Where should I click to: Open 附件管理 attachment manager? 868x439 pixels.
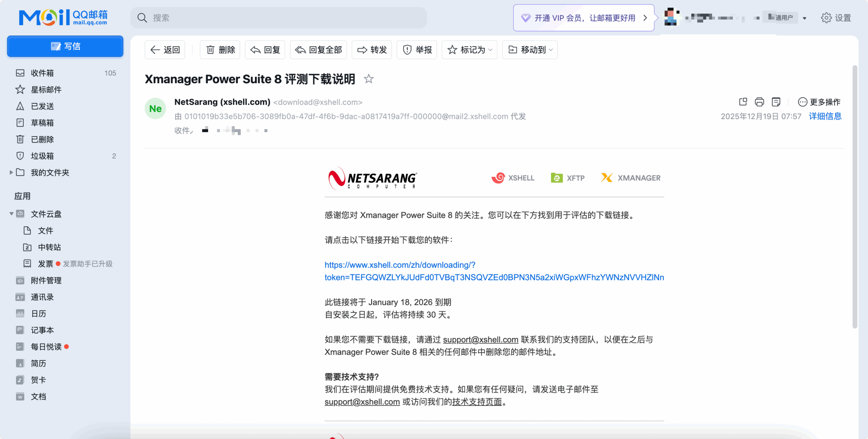tap(46, 280)
